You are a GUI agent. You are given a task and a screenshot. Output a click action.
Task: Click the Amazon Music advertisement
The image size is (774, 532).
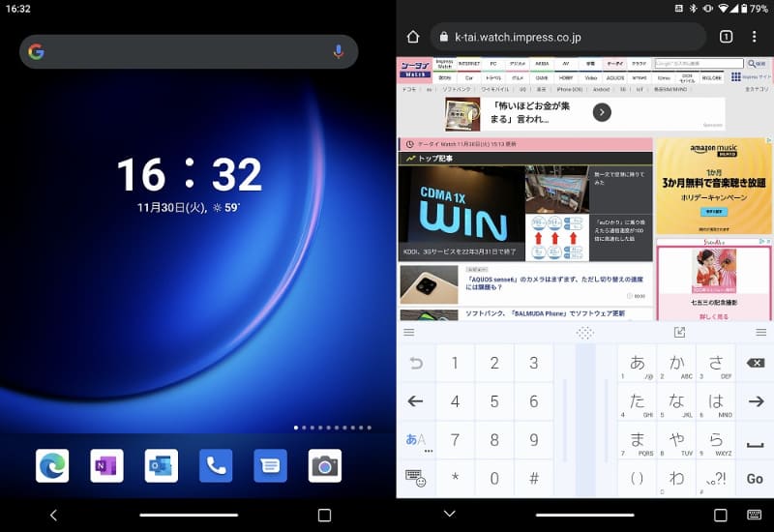(714, 186)
